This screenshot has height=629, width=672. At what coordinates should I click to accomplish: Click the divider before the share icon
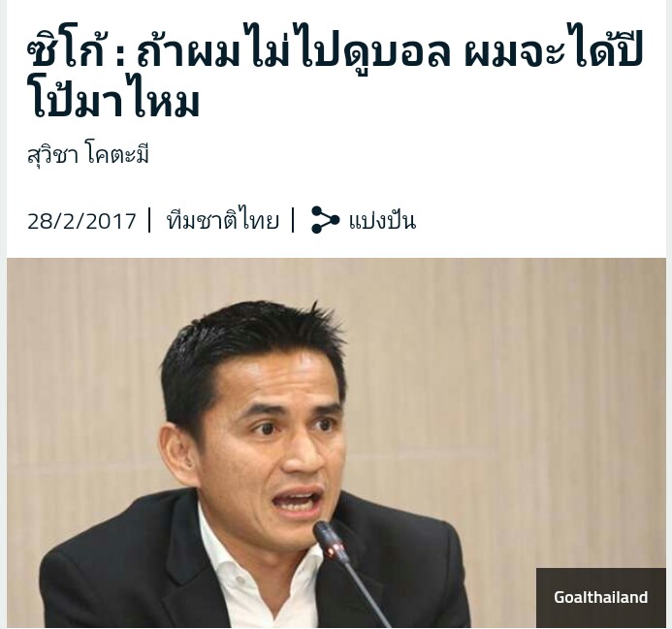(293, 220)
